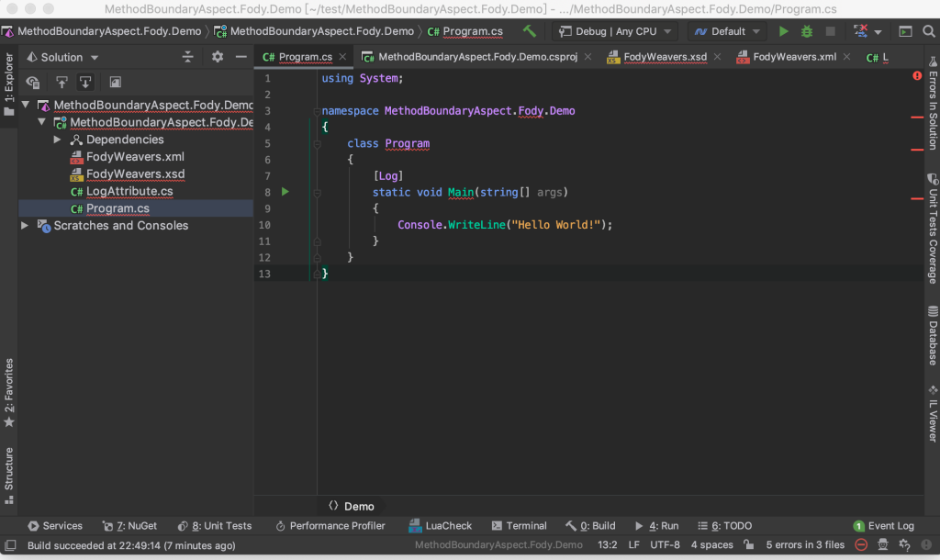This screenshot has width=940, height=560.
Task: Click the Program.cs breadcrumb in the navigation bar
Action: point(465,31)
